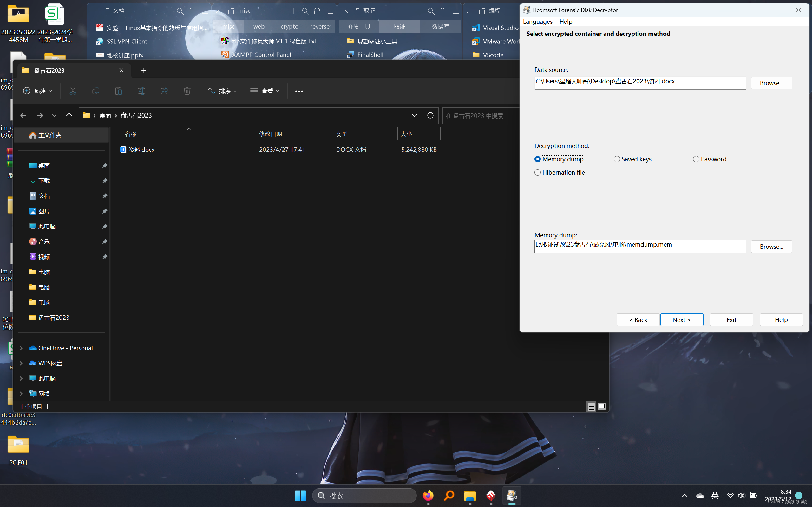The height and width of the screenshot is (507, 812).
Task: Switch to large thumbnails view icon
Action: pos(602,407)
